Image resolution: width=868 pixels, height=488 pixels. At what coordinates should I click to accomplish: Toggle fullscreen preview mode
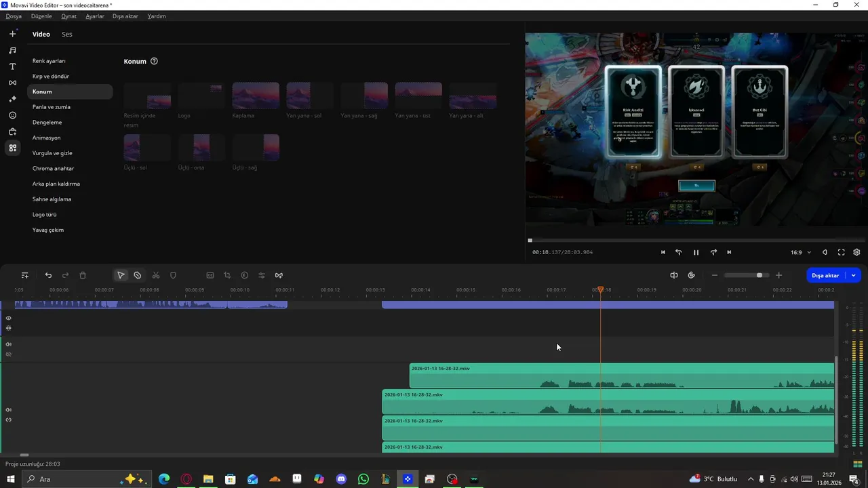coord(841,252)
